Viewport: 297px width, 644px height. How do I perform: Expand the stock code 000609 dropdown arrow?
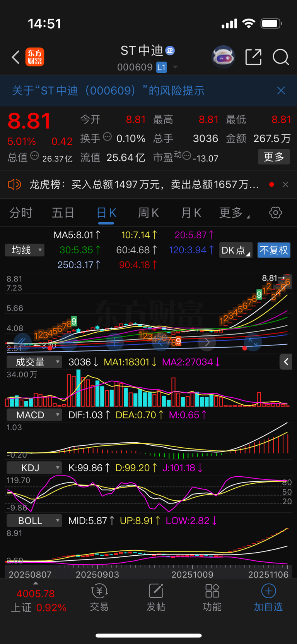click(x=175, y=67)
